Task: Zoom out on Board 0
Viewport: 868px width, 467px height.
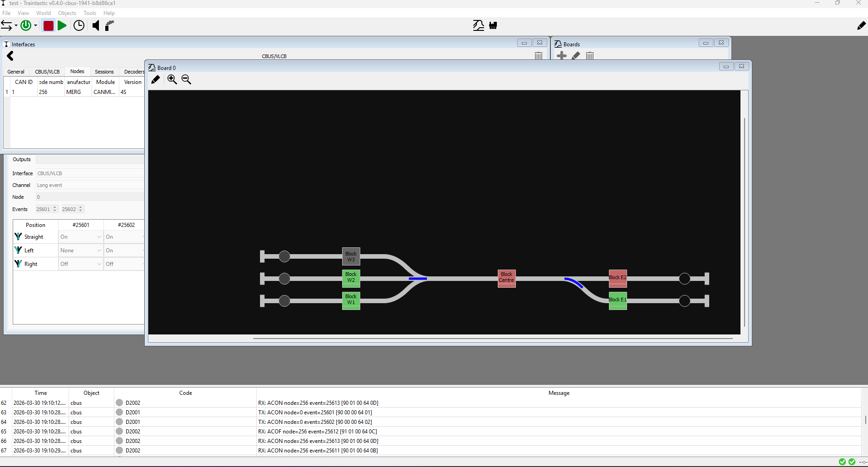Action: click(186, 79)
